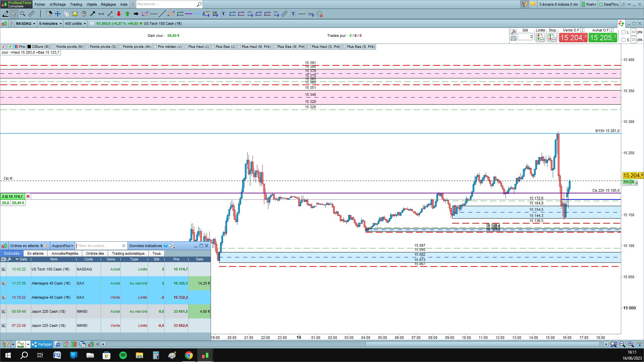This screenshot has height=362, width=644.
Task: Switch to Annulés/Rejetés tab
Action: pyautogui.click(x=65, y=253)
